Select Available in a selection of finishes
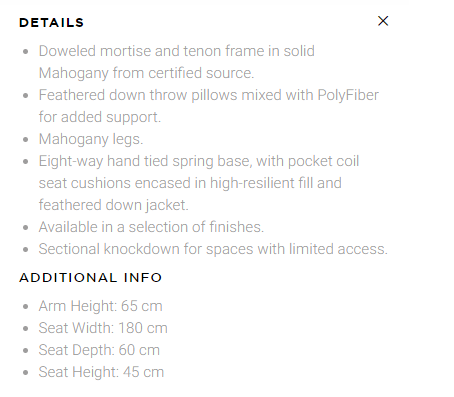This screenshot has height=397, width=454. [x=151, y=227]
